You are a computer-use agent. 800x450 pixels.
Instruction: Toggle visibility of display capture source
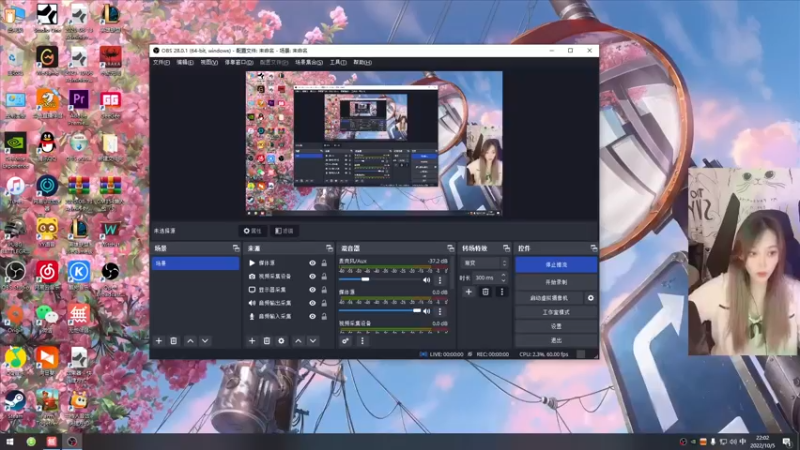pyautogui.click(x=312, y=289)
